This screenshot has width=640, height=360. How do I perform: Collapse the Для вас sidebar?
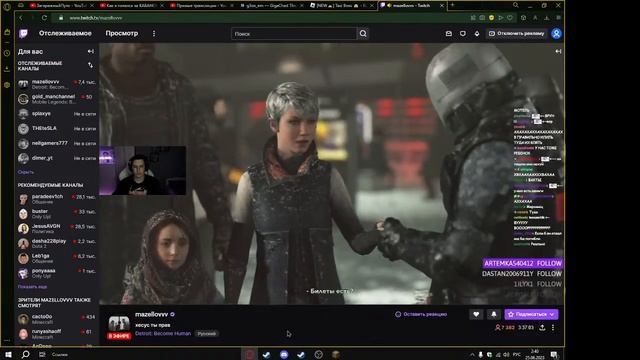(x=91, y=51)
